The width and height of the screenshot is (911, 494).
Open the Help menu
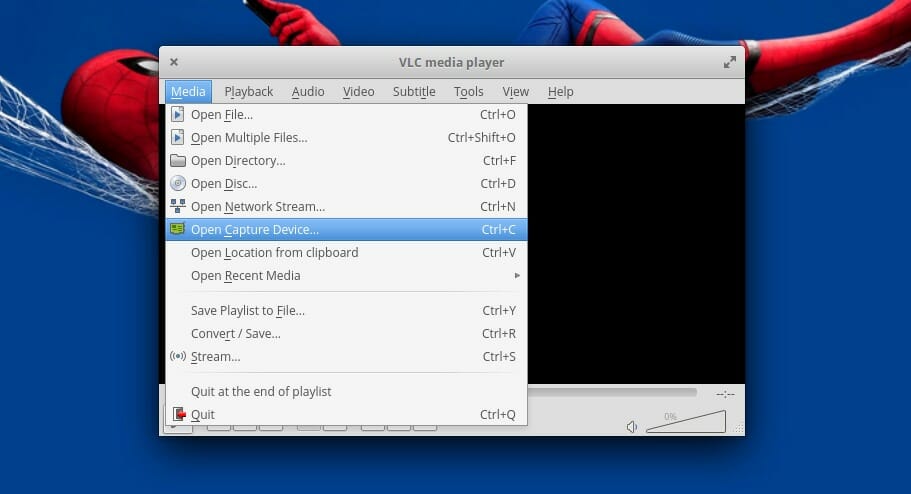coord(561,91)
